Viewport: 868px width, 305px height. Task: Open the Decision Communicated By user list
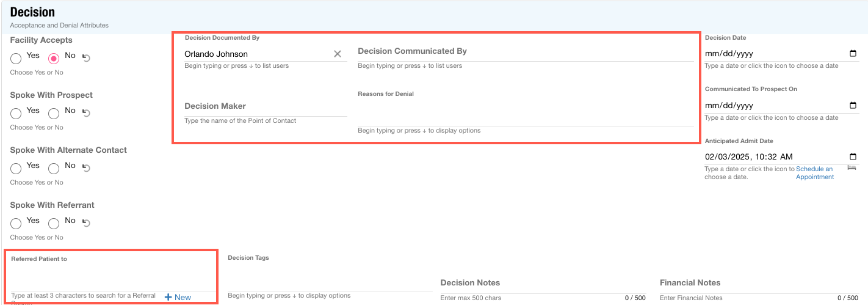coord(525,52)
